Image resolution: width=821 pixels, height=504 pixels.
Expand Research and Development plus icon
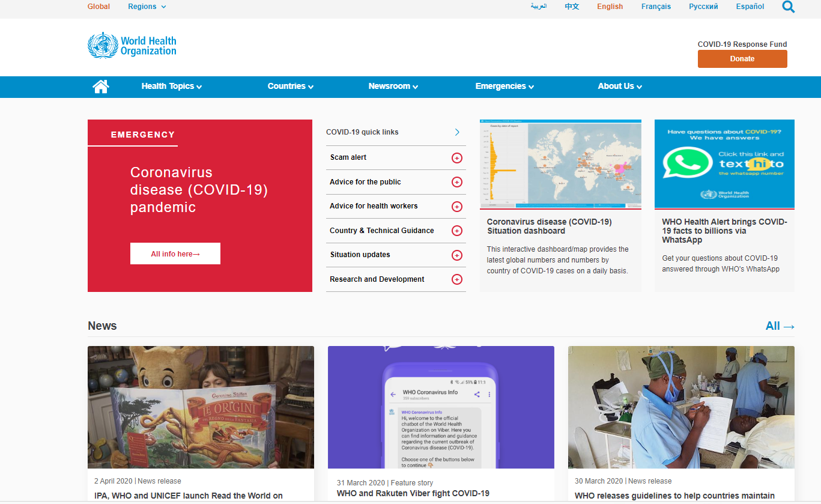[456, 279]
